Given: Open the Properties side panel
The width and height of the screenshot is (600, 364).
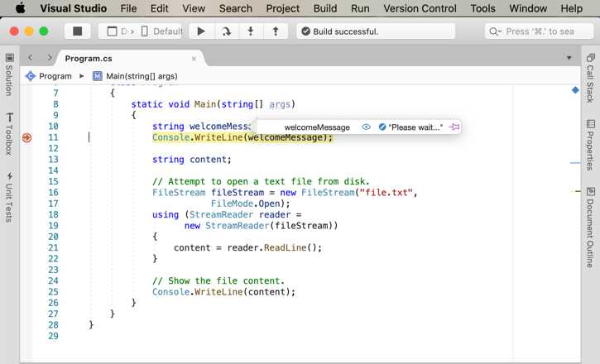Looking at the screenshot, I should (x=590, y=145).
